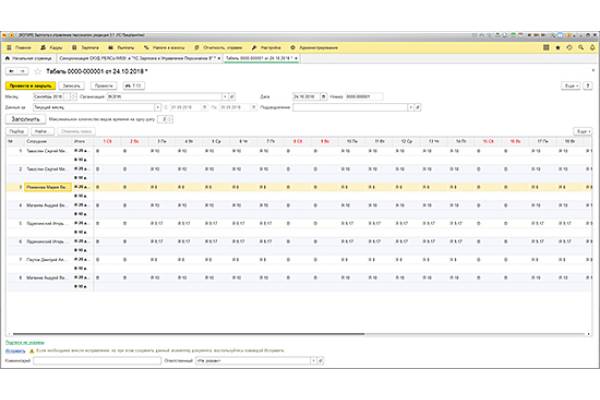Viewport: 600px width, 400px height.
Task: Click the Провести и закрыть button
Action: click(27, 87)
